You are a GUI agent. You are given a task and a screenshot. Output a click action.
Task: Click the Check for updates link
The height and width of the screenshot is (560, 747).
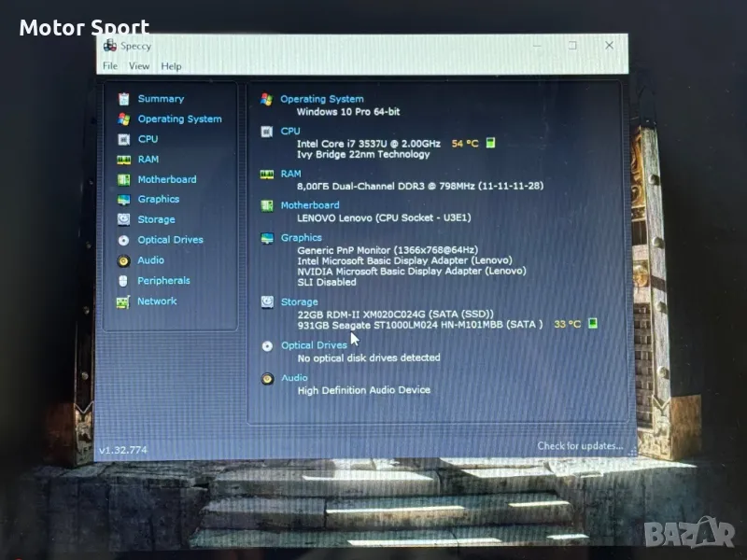(x=579, y=446)
